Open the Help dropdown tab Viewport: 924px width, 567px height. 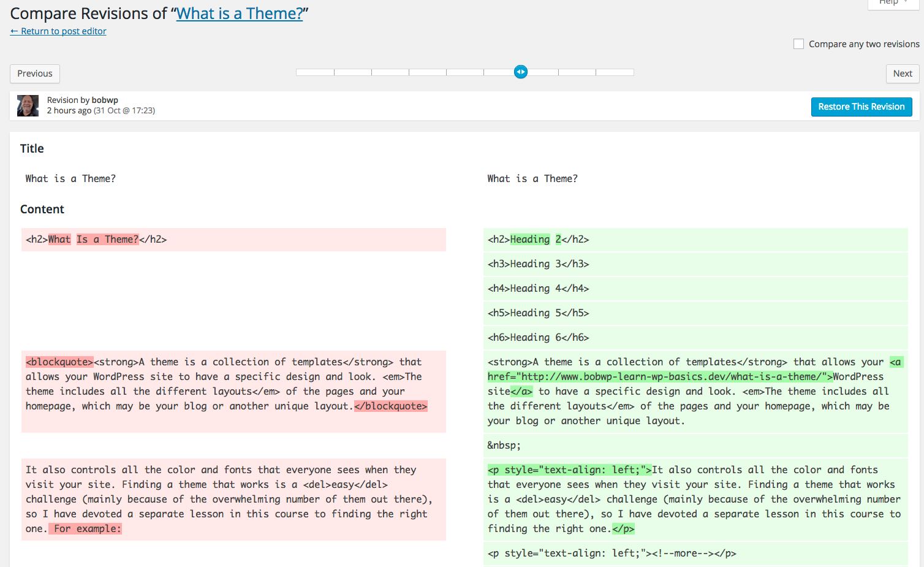coord(892,3)
